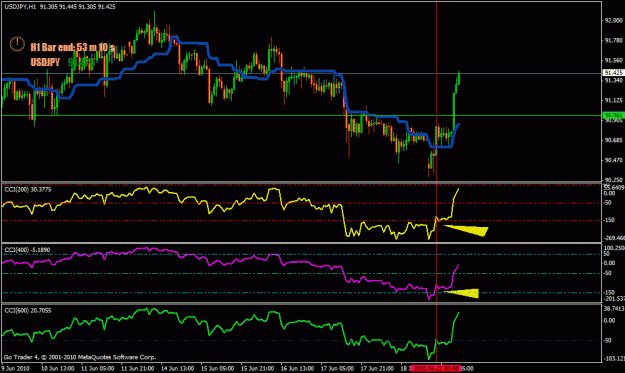Click the '11 Jun 05:00' time axis label
This screenshot has width=625, height=373.
coord(98,369)
